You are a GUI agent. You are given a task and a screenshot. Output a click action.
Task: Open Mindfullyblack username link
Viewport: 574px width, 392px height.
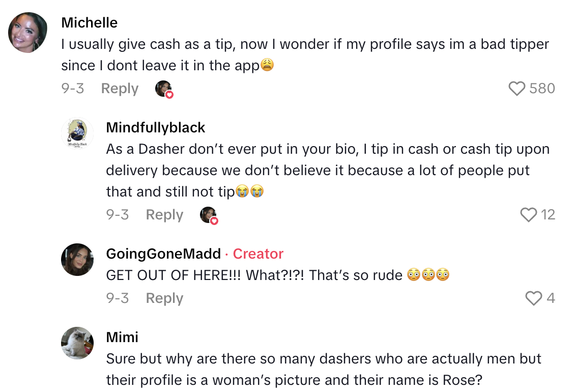tap(155, 128)
